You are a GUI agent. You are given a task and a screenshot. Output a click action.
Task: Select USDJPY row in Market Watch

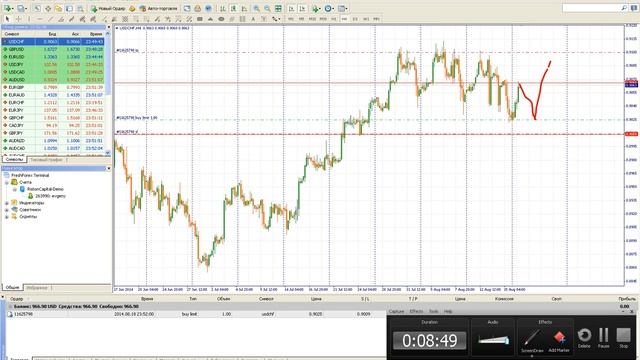53,64
